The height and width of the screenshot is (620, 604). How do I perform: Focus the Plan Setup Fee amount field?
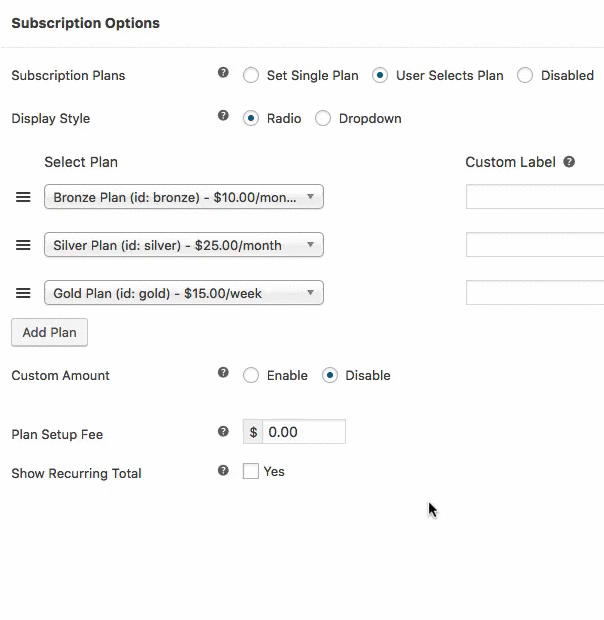tap(304, 432)
